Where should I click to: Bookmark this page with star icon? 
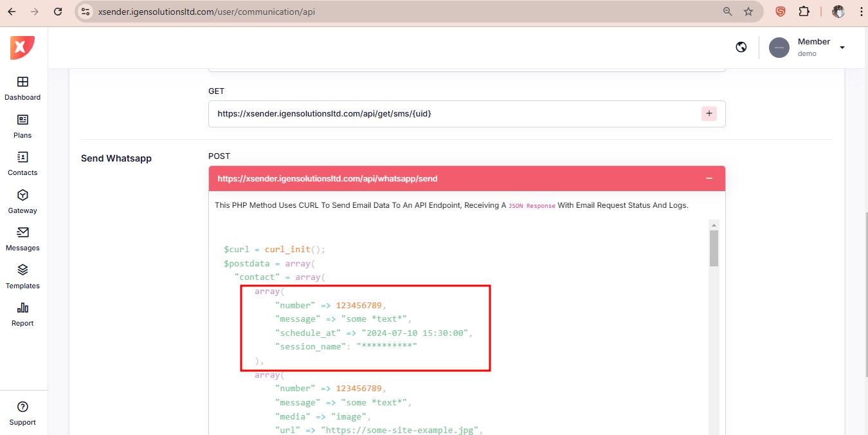pos(748,12)
